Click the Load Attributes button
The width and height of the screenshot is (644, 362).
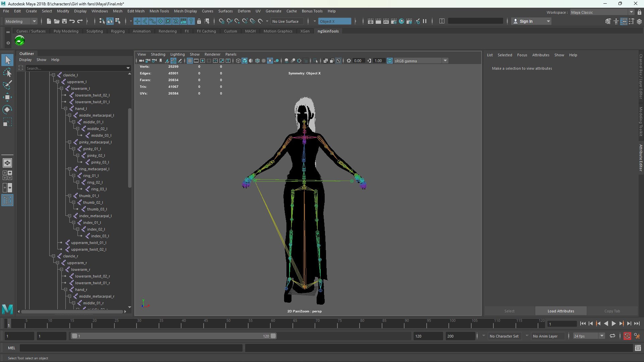561,311
